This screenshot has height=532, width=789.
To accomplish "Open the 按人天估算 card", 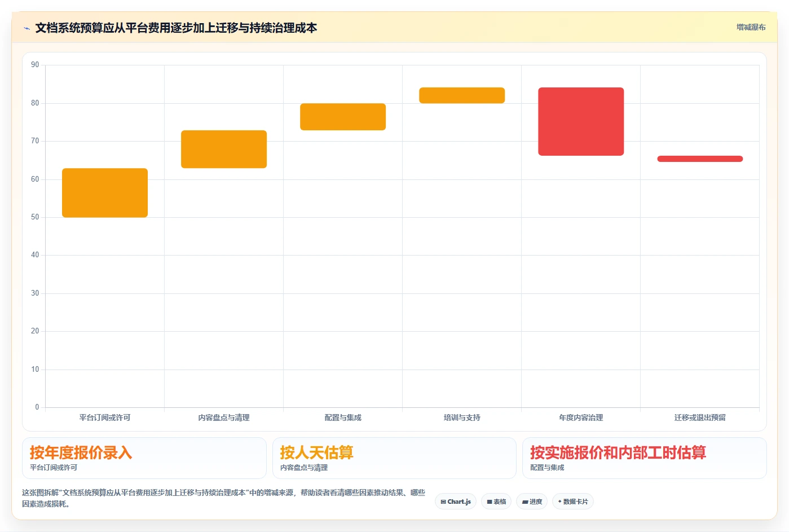I will coord(394,458).
